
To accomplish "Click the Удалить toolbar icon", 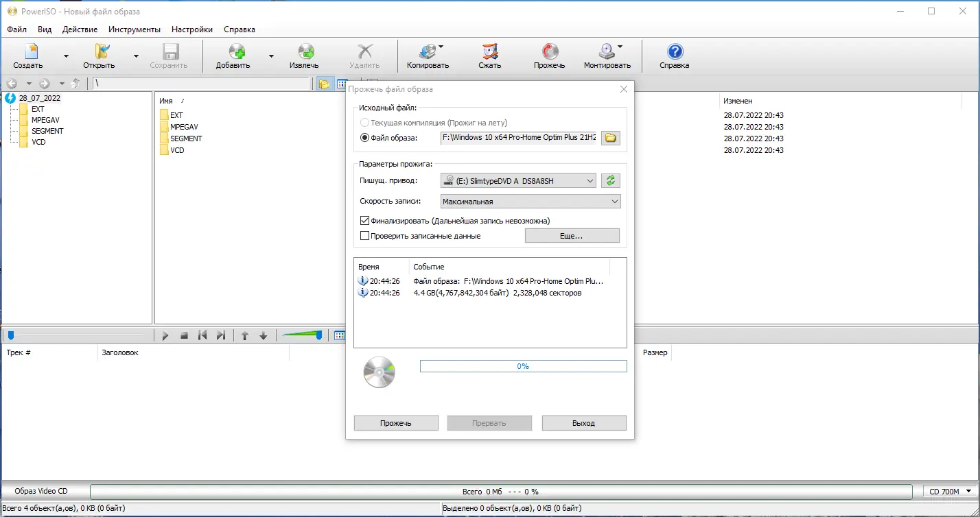I will pos(365,52).
